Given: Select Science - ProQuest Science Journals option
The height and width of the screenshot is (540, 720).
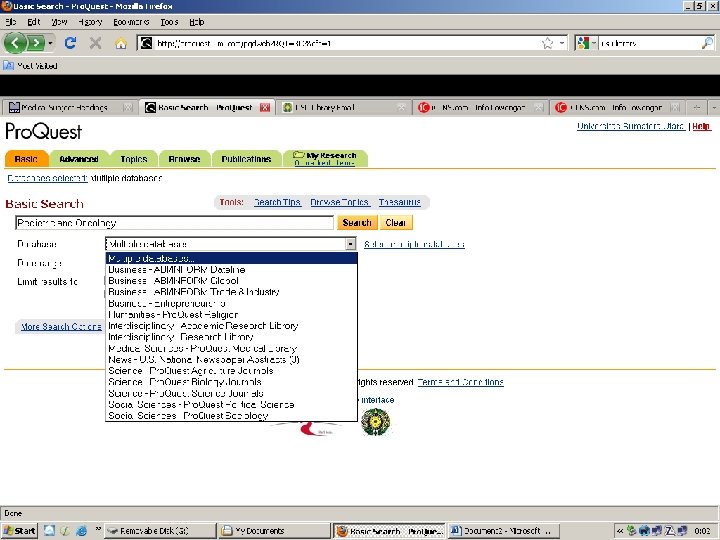Looking at the screenshot, I should point(231,393).
